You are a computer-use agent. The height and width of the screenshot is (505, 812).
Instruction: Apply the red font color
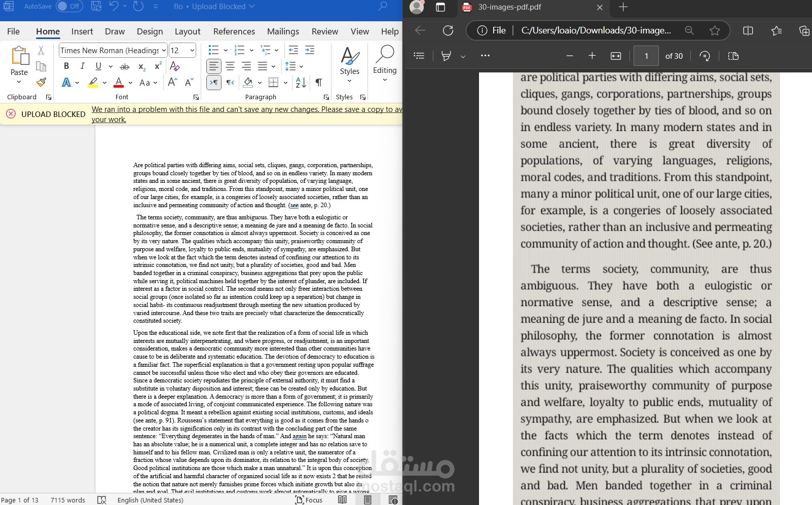point(119,82)
